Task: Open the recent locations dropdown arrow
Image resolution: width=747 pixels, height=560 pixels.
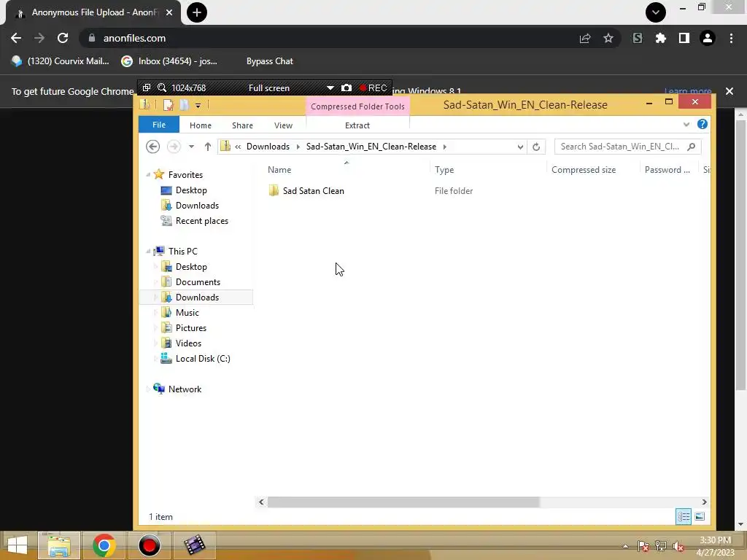Action: [191, 147]
